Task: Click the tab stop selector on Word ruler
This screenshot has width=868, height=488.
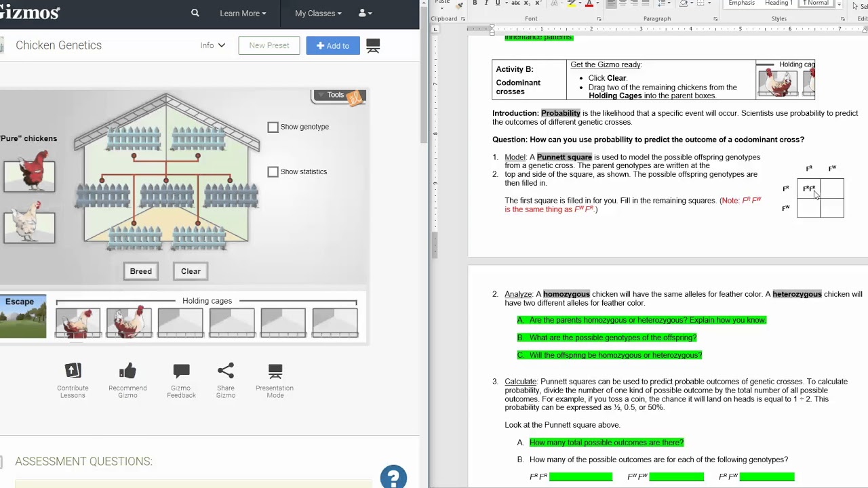Action: [435, 29]
